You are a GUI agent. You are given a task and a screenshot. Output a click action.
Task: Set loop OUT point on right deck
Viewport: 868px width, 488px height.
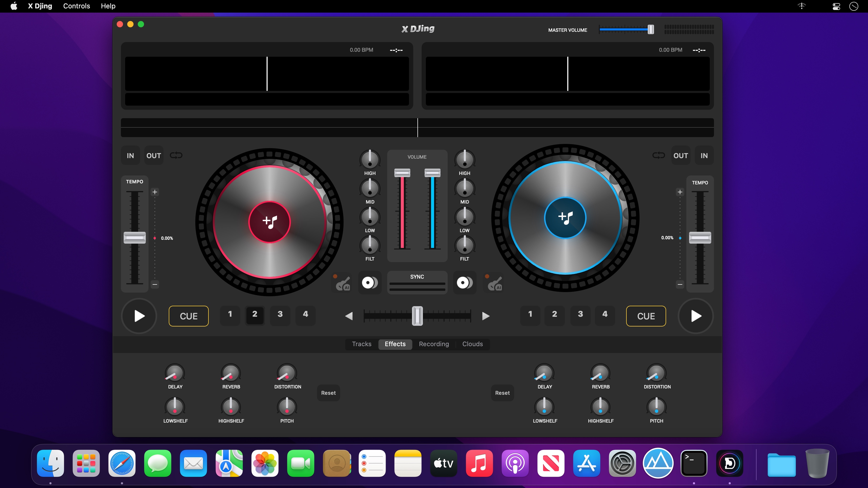pyautogui.click(x=681, y=155)
